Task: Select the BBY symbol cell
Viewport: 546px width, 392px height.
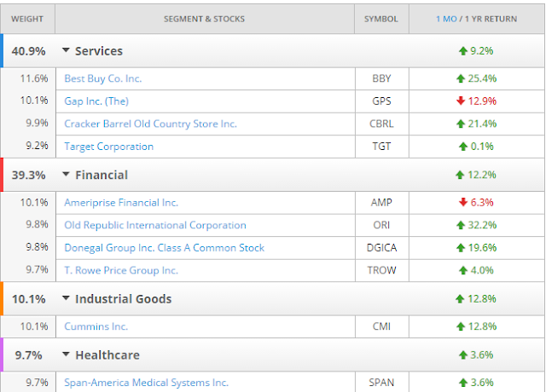Action: click(x=381, y=78)
